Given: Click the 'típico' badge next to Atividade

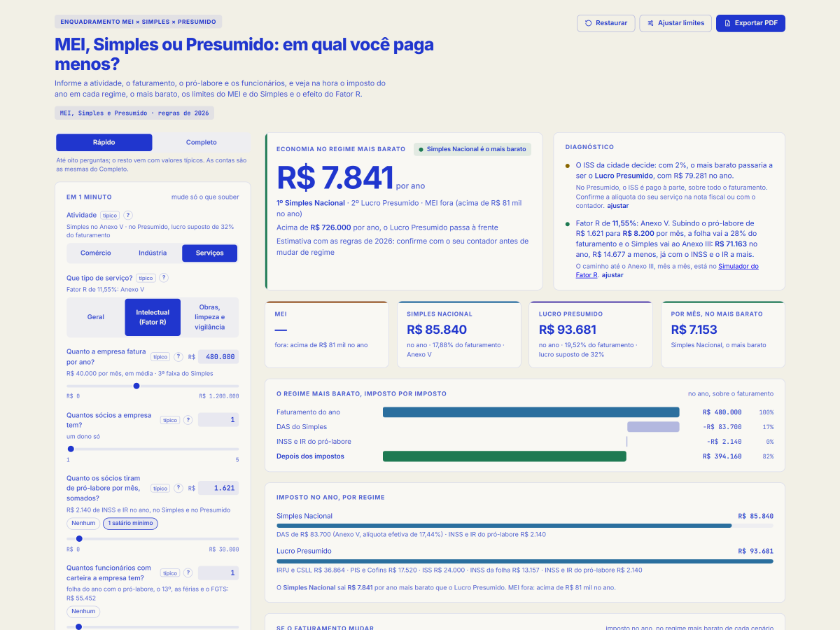Looking at the screenshot, I should click(x=110, y=216).
